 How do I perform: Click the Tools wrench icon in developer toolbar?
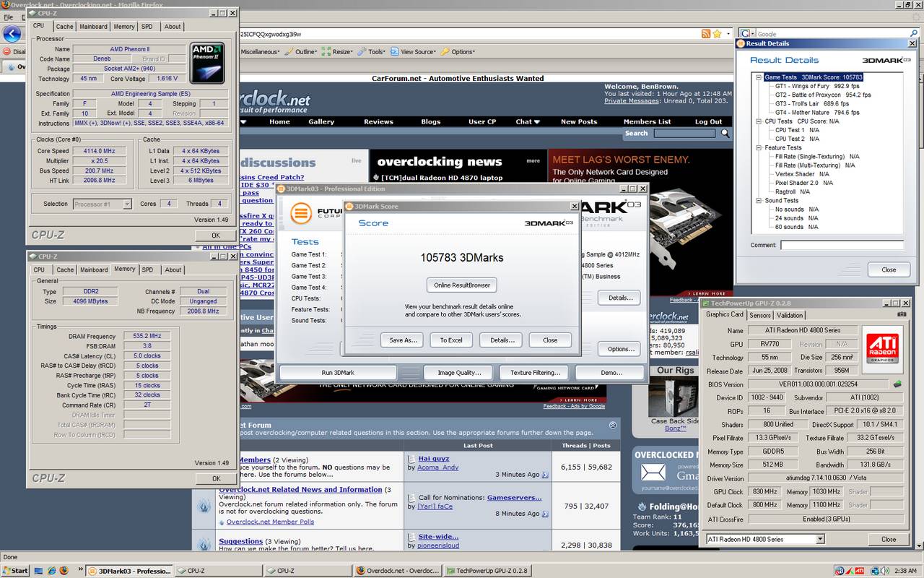pos(362,52)
